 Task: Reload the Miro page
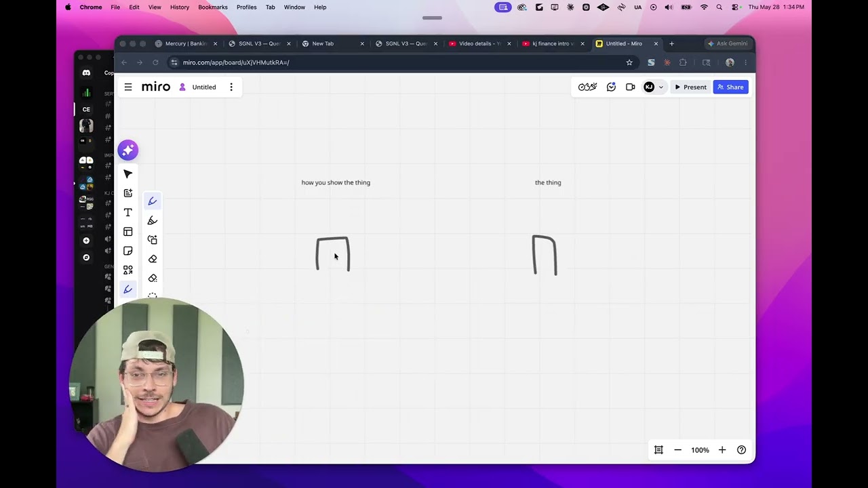155,62
